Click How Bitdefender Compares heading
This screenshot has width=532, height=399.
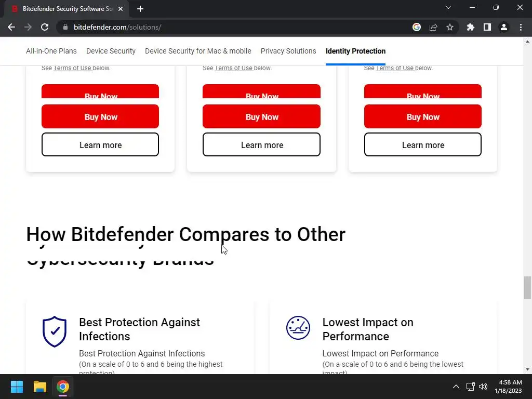pyautogui.click(x=186, y=234)
